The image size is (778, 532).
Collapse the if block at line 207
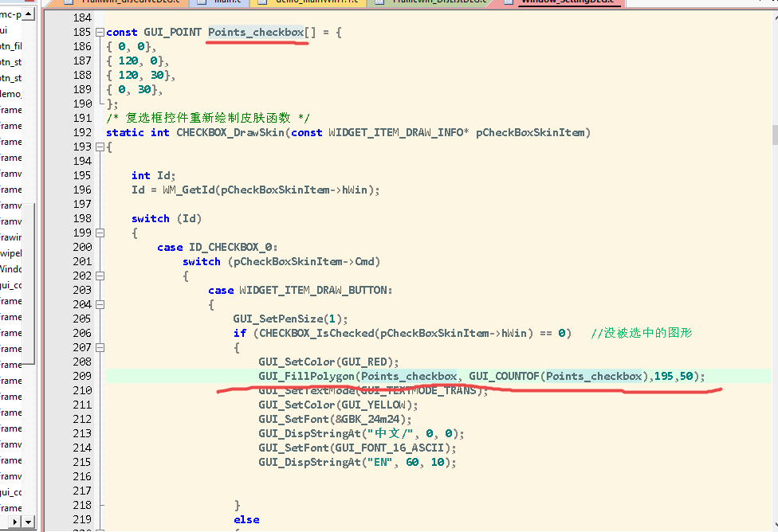[x=99, y=348]
